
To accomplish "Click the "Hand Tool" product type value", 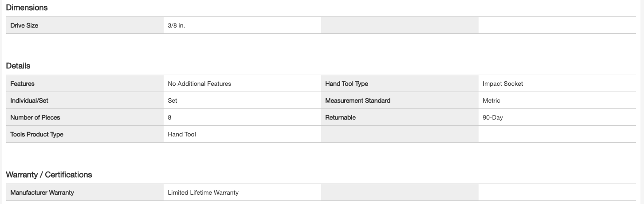I will tap(182, 134).
